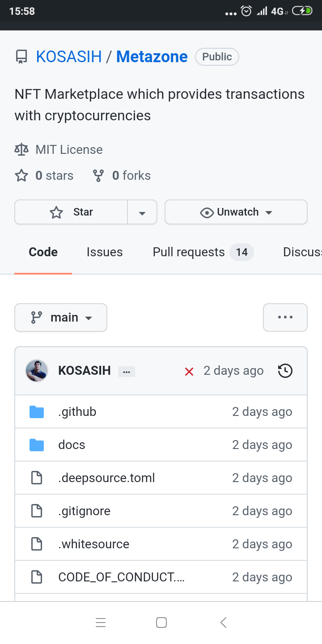The image size is (322, 644).
Task: Tap the 2 days ago timestamp for docs
Action: point(262,445)
